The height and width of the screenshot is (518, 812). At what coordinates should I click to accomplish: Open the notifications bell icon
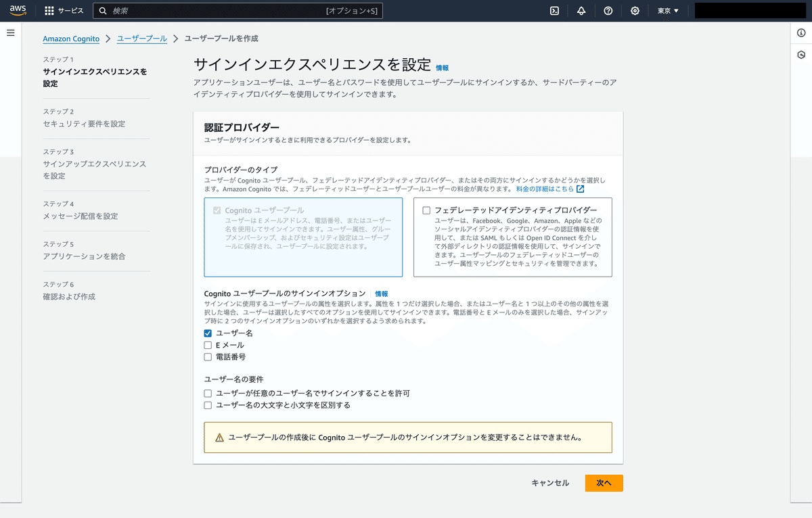[x=581, y=11]
